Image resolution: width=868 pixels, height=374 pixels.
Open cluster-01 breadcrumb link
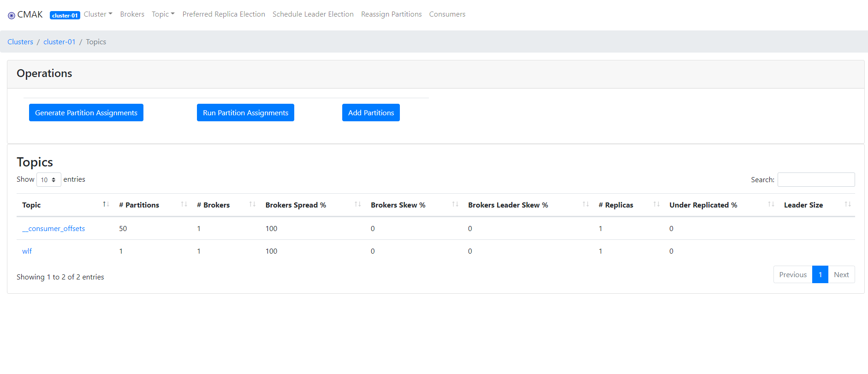pyautogui.click(x=59, y=42)
